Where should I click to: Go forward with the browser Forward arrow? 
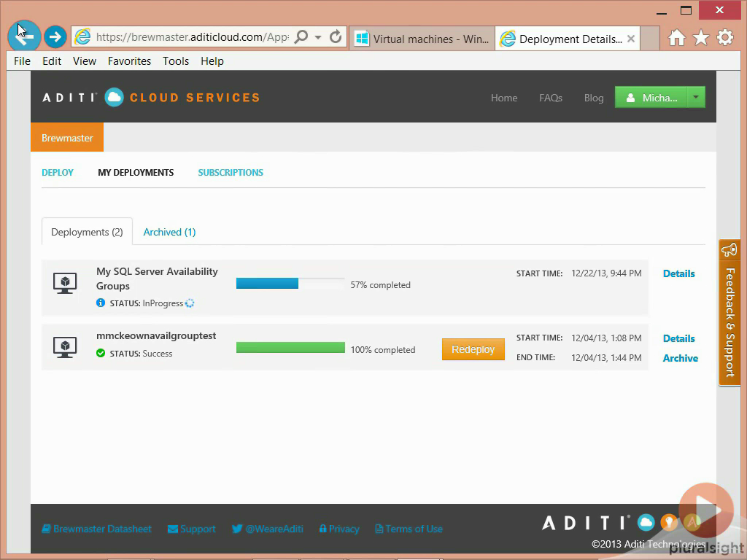[55, 36]
